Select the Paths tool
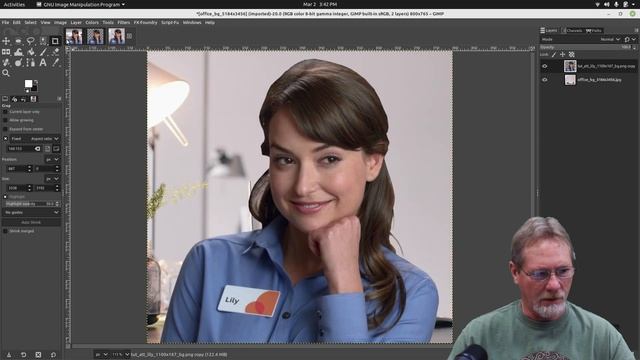This screenshot has height=360, width=640. click(31, 62)
